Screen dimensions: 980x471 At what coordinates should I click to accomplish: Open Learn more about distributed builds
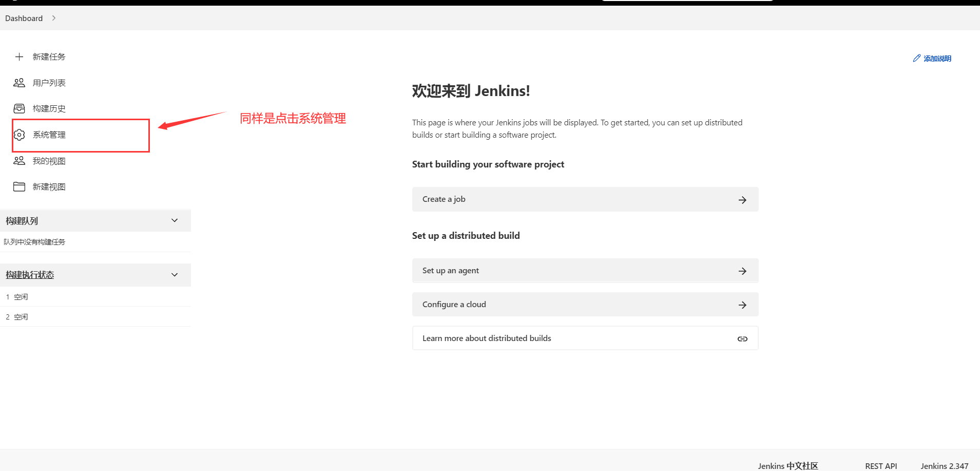click(585, 338)
